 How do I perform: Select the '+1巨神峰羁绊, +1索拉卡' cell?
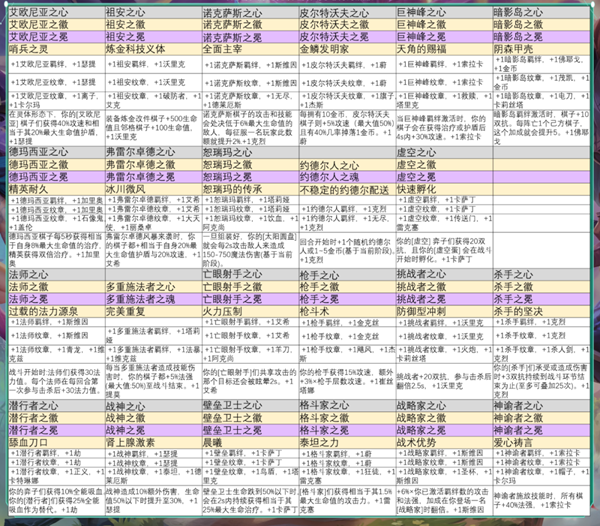[444, 64]
